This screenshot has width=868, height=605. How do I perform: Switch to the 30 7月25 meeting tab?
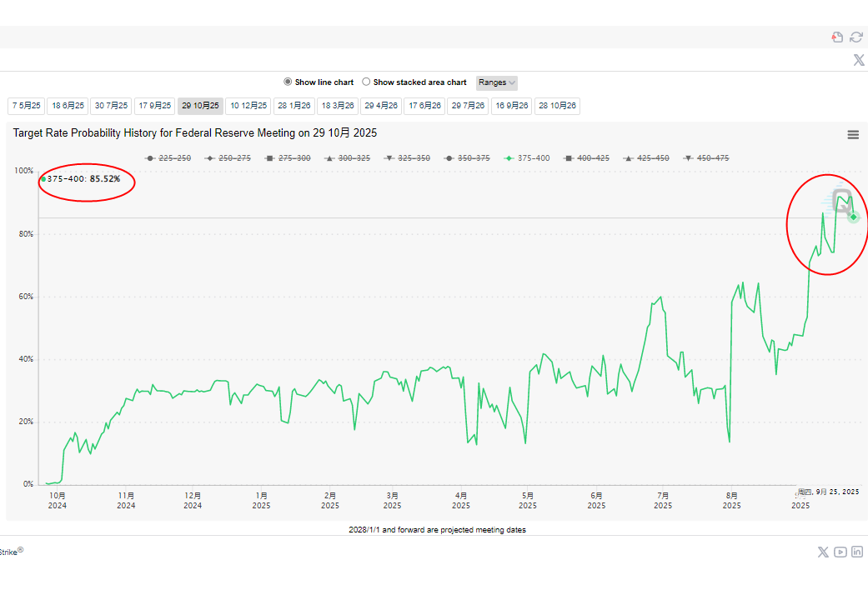(x=111, y=106)
